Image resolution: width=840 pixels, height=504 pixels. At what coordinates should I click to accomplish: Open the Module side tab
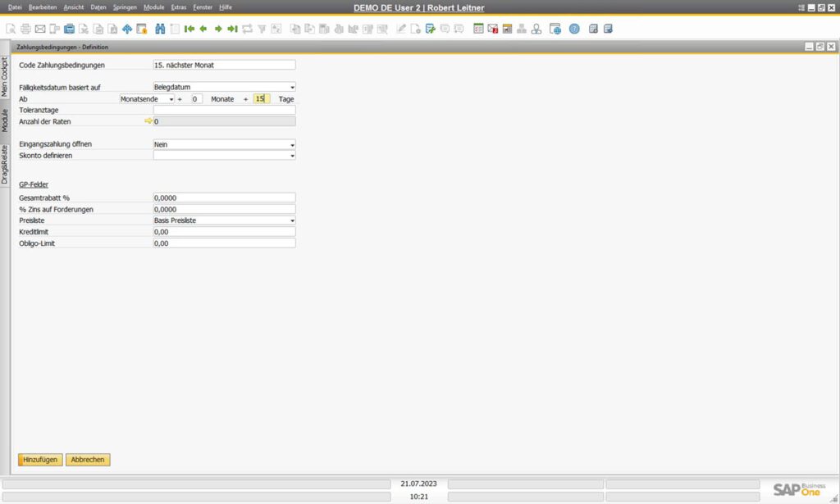coord(5,120)
